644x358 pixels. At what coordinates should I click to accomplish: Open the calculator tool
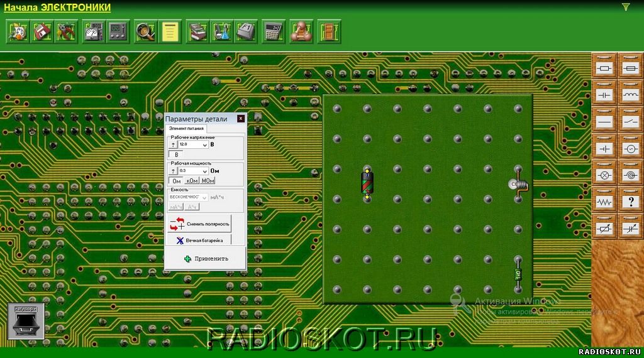(273, 31)
